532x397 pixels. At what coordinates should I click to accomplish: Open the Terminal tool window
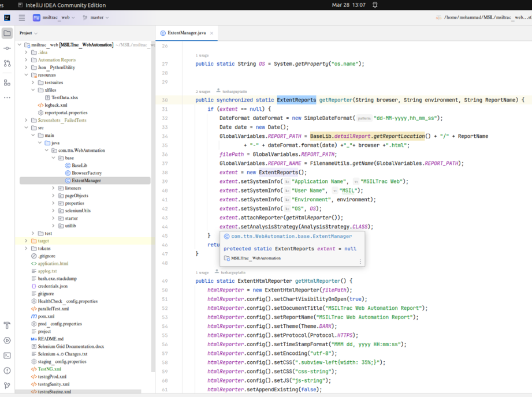tap(7, 355)
